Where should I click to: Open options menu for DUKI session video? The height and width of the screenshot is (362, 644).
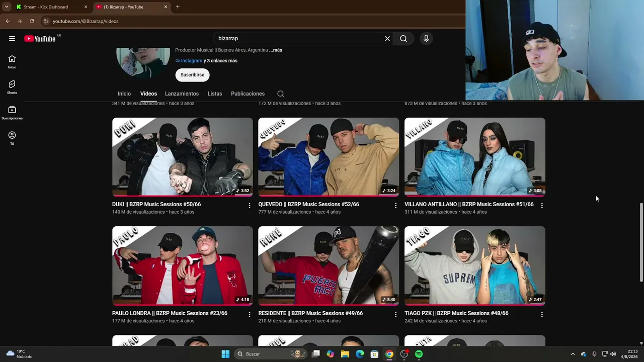pos(249,206)
